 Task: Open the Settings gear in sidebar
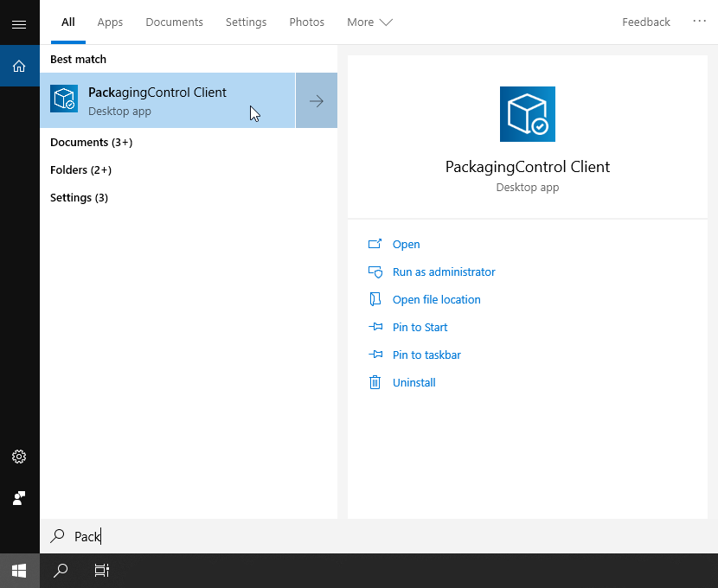click(19, 457)
